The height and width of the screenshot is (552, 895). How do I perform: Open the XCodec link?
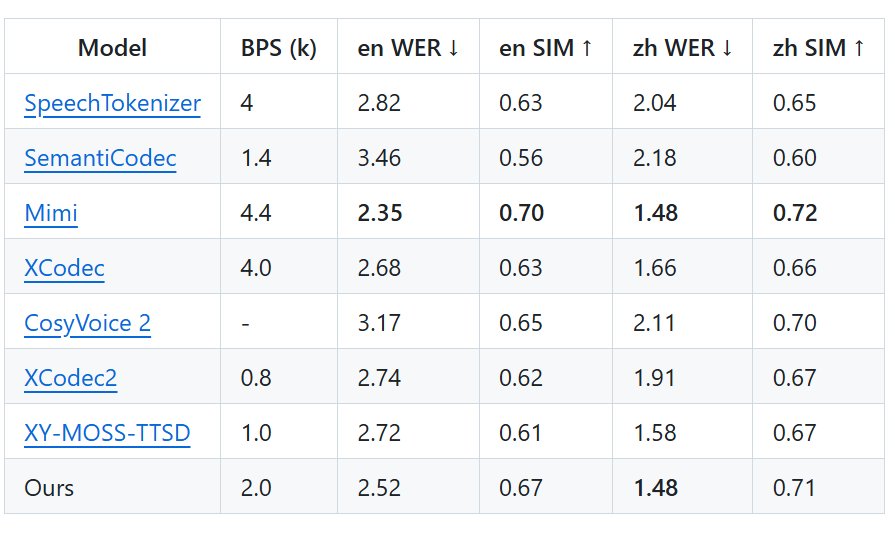click(x=64, y=268)
